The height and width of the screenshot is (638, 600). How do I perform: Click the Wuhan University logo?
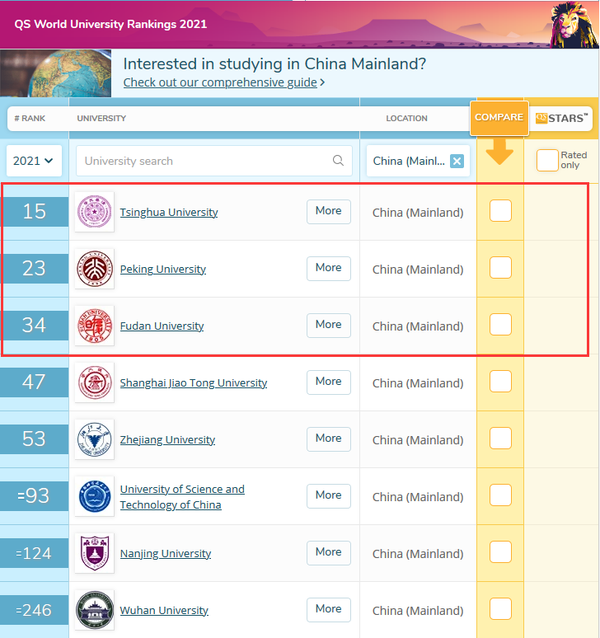pos(94,610)
